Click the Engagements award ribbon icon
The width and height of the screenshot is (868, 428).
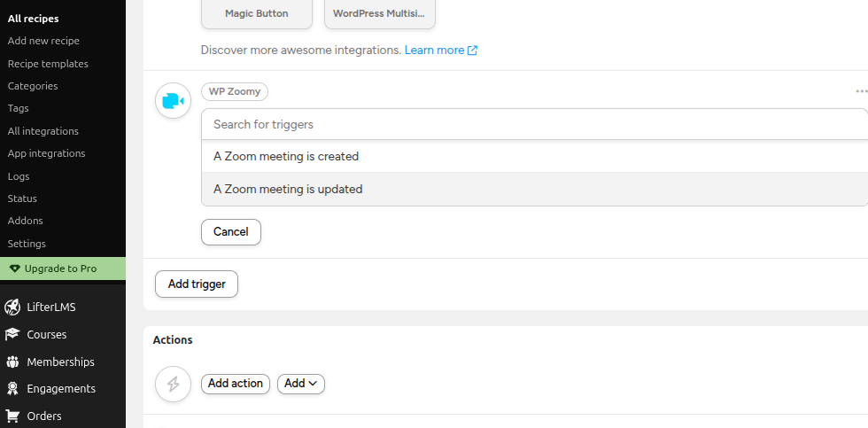point(12,389)
